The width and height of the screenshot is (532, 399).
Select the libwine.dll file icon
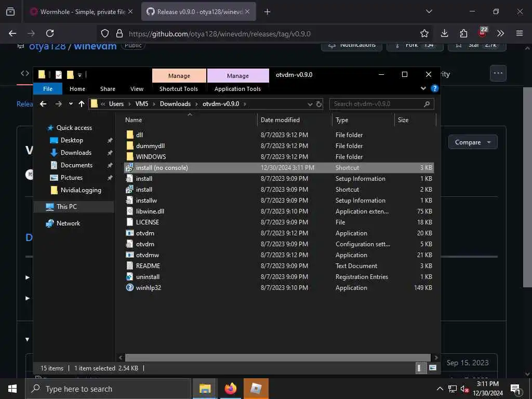tap(129, 211)
